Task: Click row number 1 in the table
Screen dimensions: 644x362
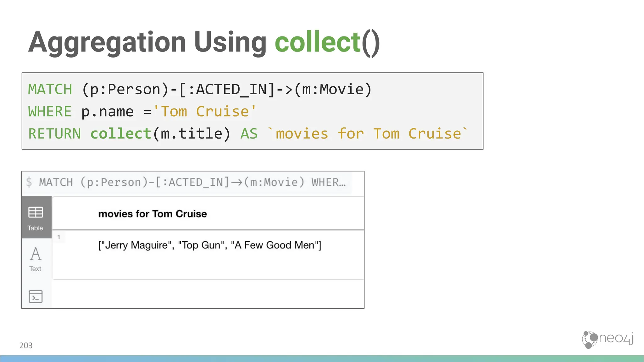Action: tap(58, 237)
